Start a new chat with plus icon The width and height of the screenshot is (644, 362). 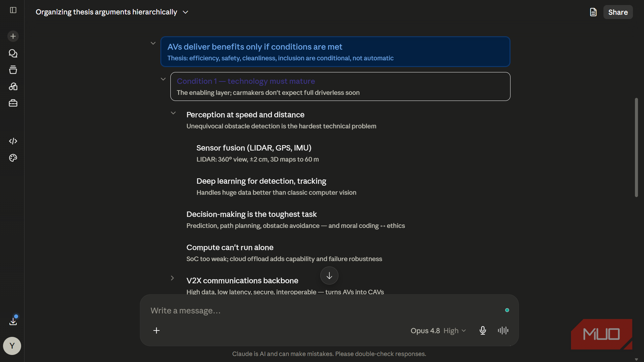13,36
